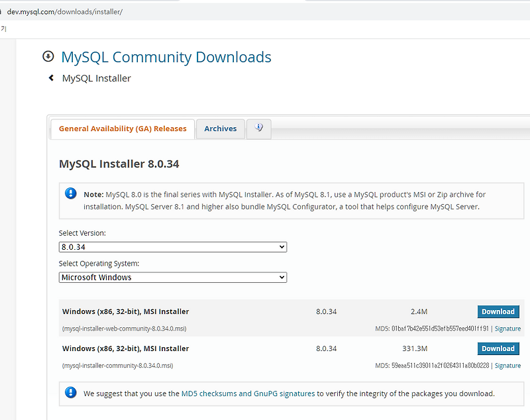Click the info speech bubble icon tab beside Archives
Image resolution: width=530 pixels, height=420 pixels.
[x=258, y=129]
